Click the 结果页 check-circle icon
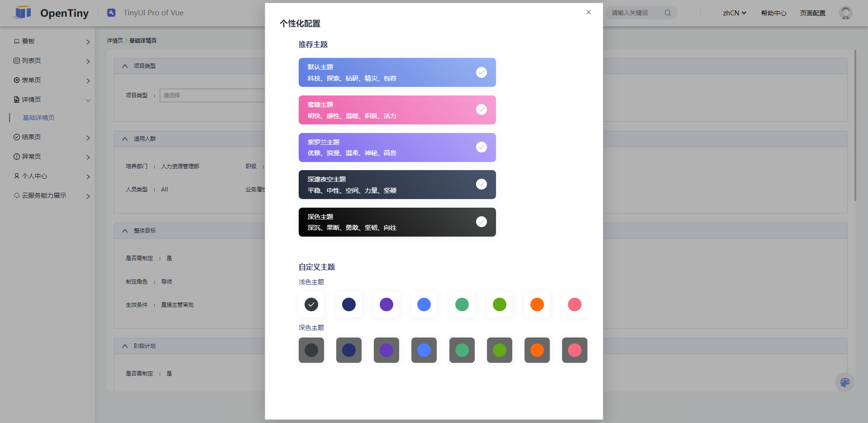This screenshot has height=423, width=868. point(17,137)
